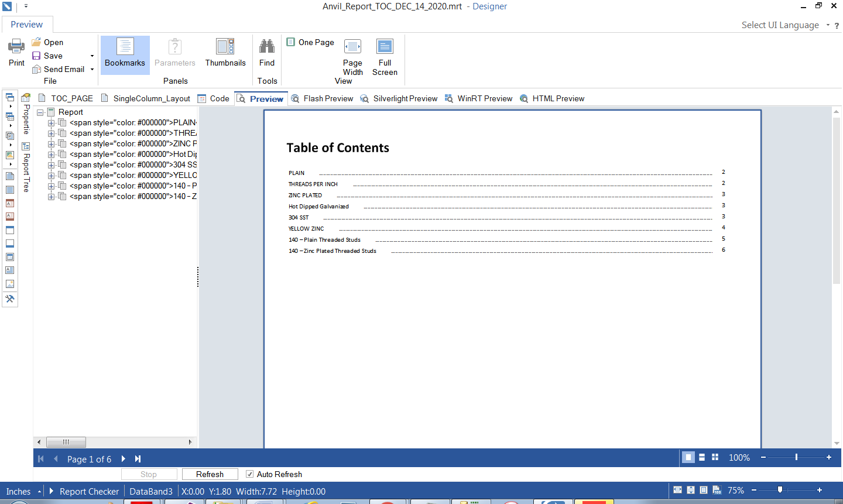
Task: Go to the last page
Action: tap(138, 459)
